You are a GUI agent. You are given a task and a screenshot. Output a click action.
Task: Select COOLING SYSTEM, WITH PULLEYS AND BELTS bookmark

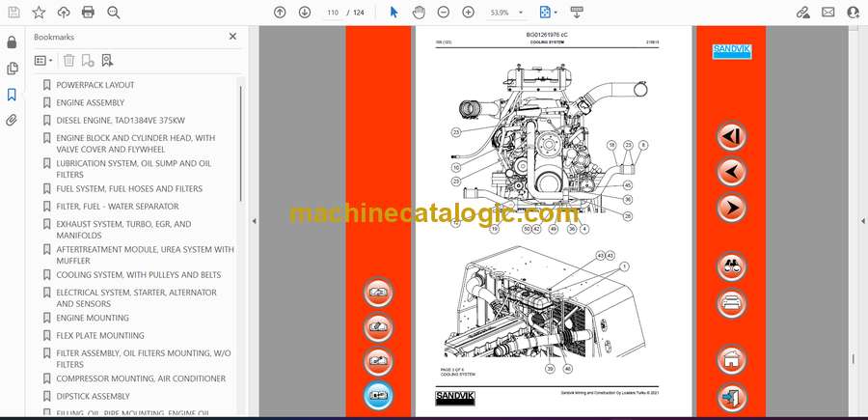tap(138, 275)
